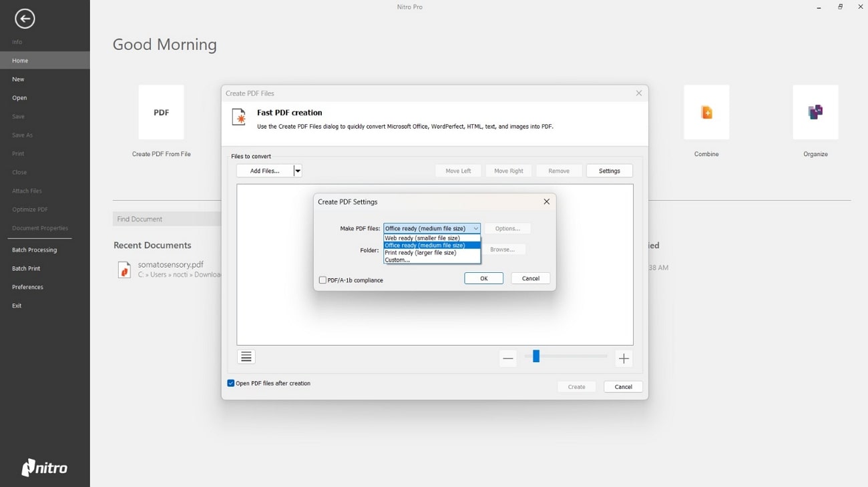This screenshot has width=868, height=487.
Task: Click the plus zoom-in thumbnail button
Action: (624, 358)
